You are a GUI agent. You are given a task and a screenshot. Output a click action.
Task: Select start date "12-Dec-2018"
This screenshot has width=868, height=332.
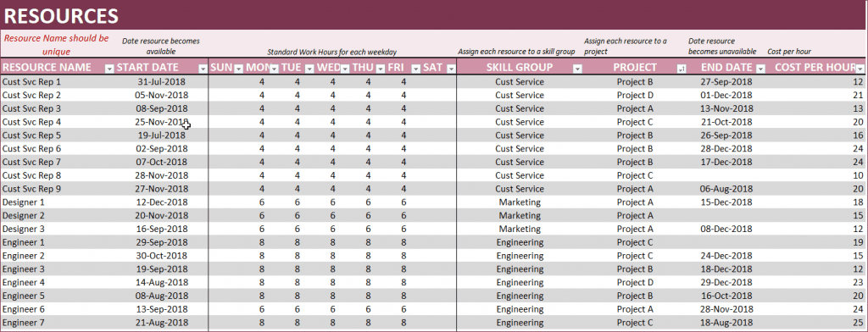(162, 202)
